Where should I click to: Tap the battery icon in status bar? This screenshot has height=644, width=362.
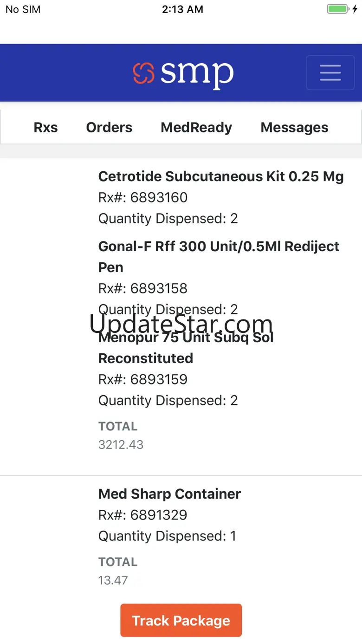pyautogui.click(x=338, y=9)
